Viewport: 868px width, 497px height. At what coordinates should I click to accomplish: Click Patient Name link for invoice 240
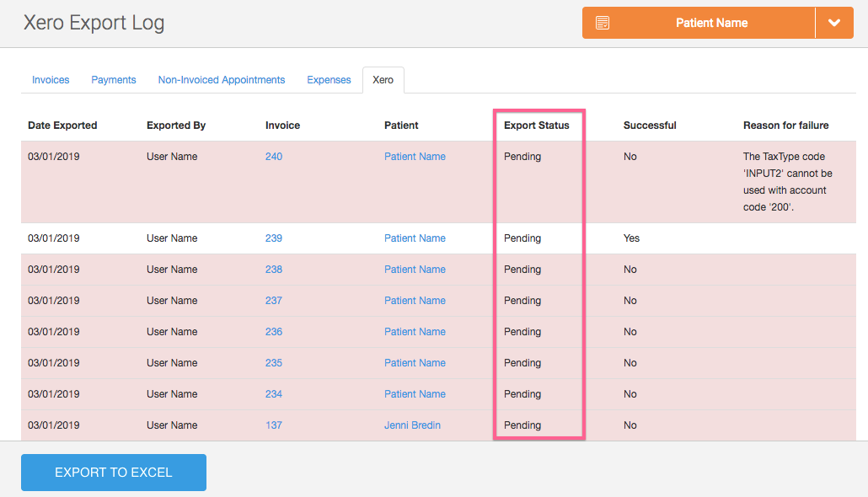click(x=415, y=157)
